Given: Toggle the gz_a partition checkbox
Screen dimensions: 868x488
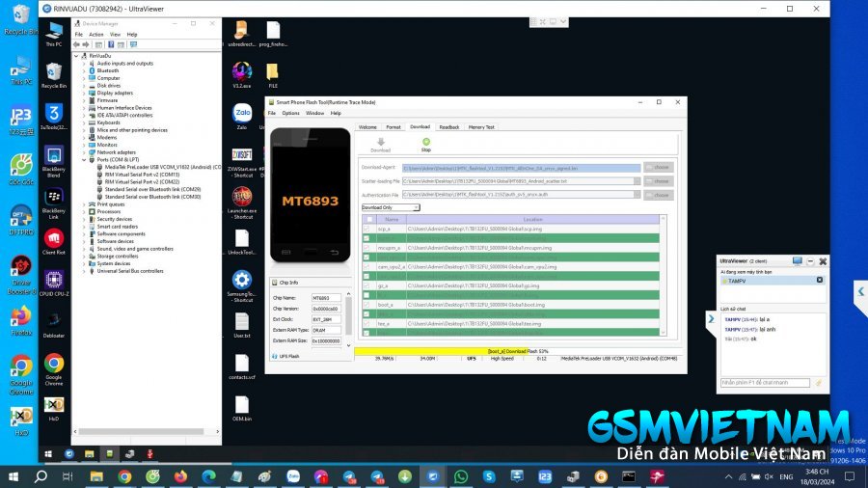Looking at the screenshot, I should [x=366, y=285].
